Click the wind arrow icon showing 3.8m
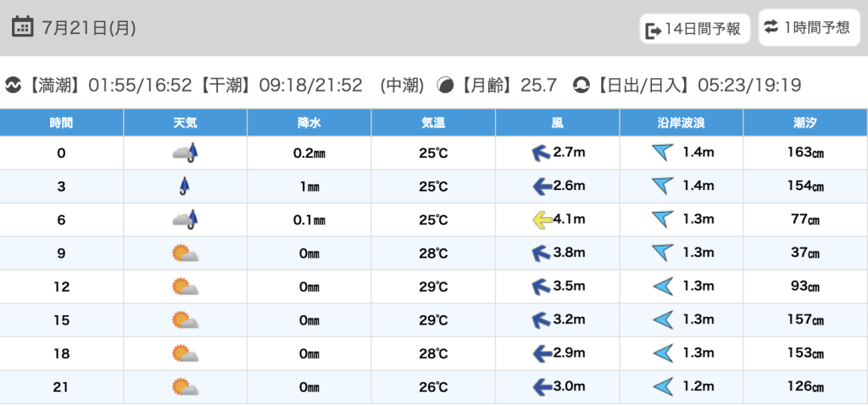868x406 pixels. (541, 253)
